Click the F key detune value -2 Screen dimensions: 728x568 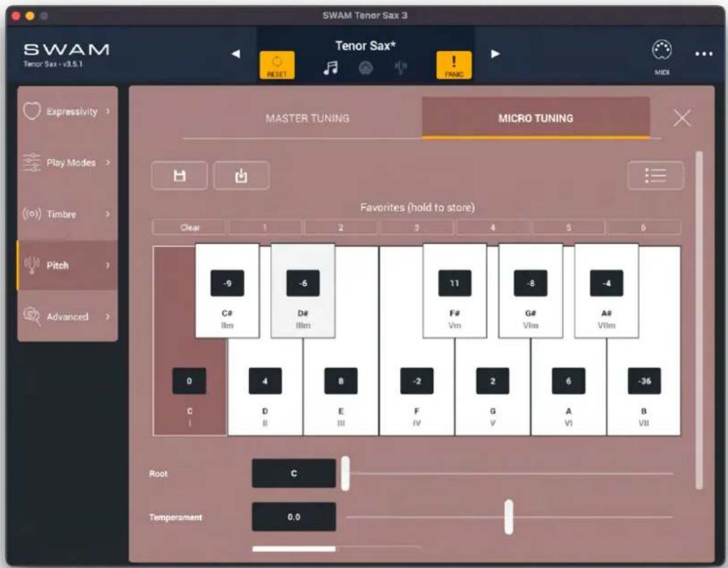(x=417, y=381)
